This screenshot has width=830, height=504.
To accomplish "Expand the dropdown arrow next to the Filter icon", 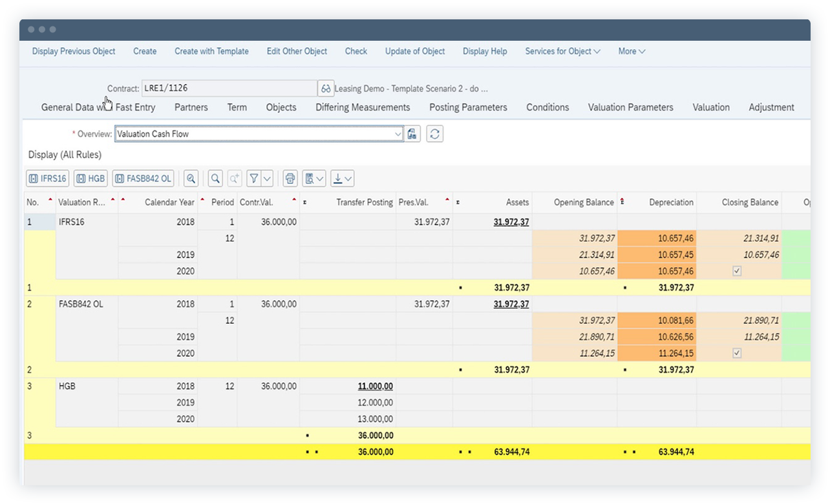I will (x=266, y=178).
